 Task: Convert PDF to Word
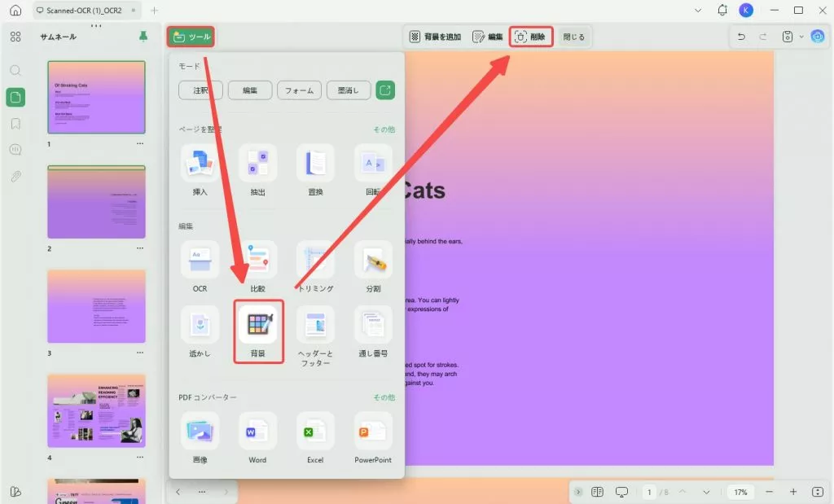tap(257, 438)
